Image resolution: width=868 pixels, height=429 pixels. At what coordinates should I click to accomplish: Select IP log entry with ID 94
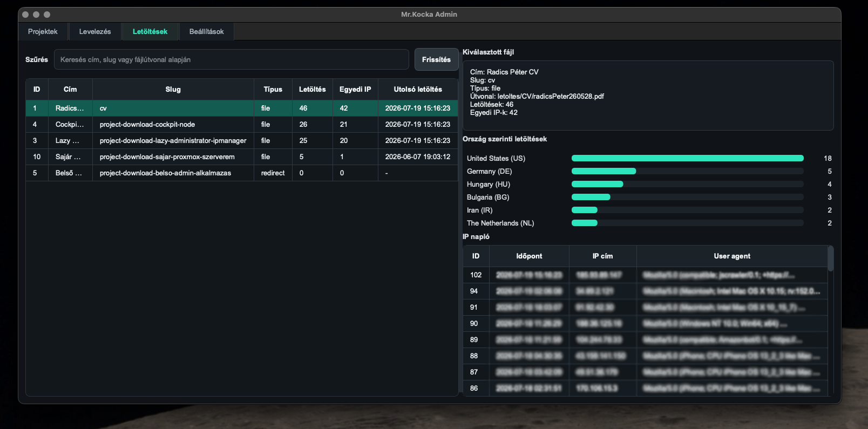pos(645,291)
